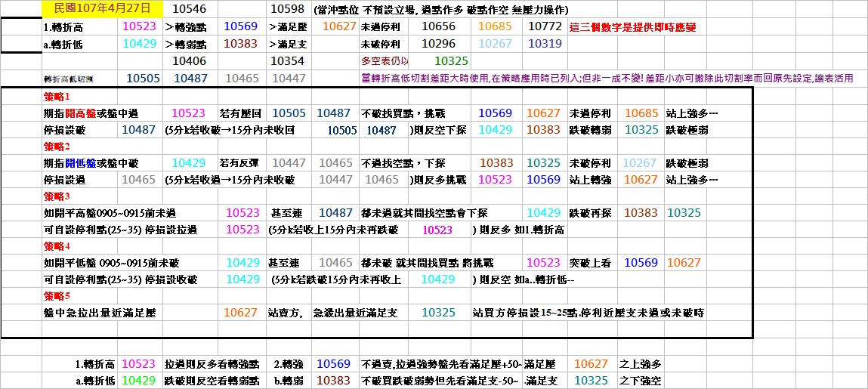Click the )則反空下探 cell
The image size is (868, 389).
(x=440, y=130)
